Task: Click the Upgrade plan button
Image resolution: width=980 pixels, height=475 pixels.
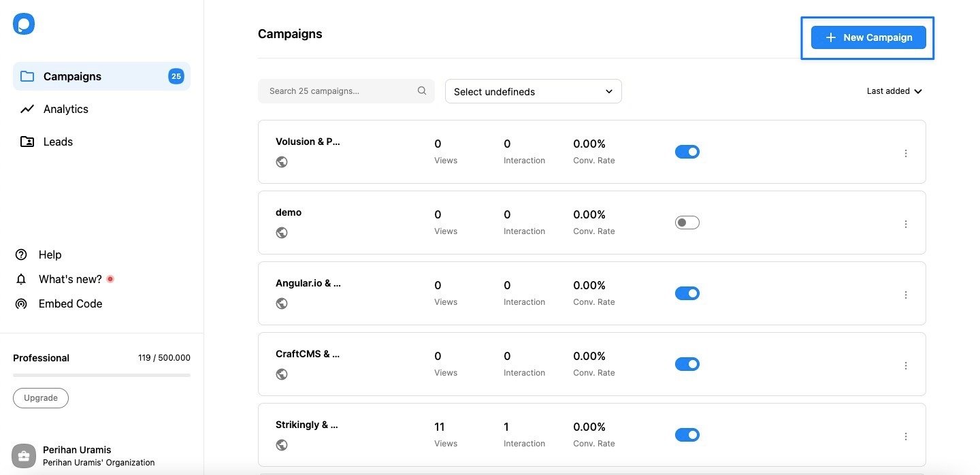Action: pos(41,398)
